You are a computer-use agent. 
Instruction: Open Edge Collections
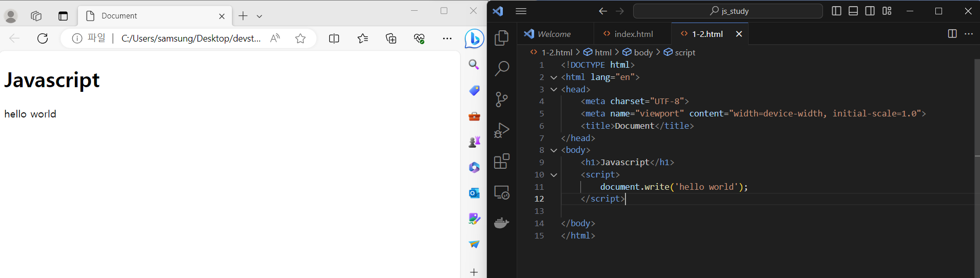click(x=391, y=38)
